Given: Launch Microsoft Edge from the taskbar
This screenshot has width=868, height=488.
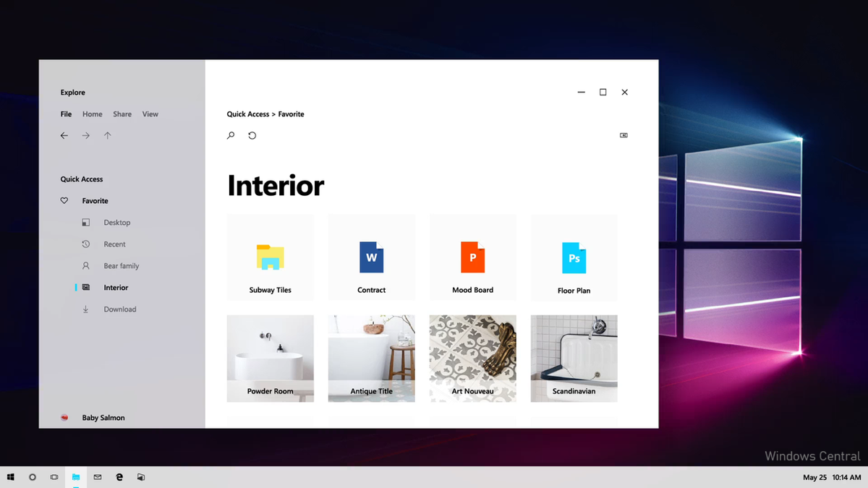Looking at the screenshot, I should [119, 477].
